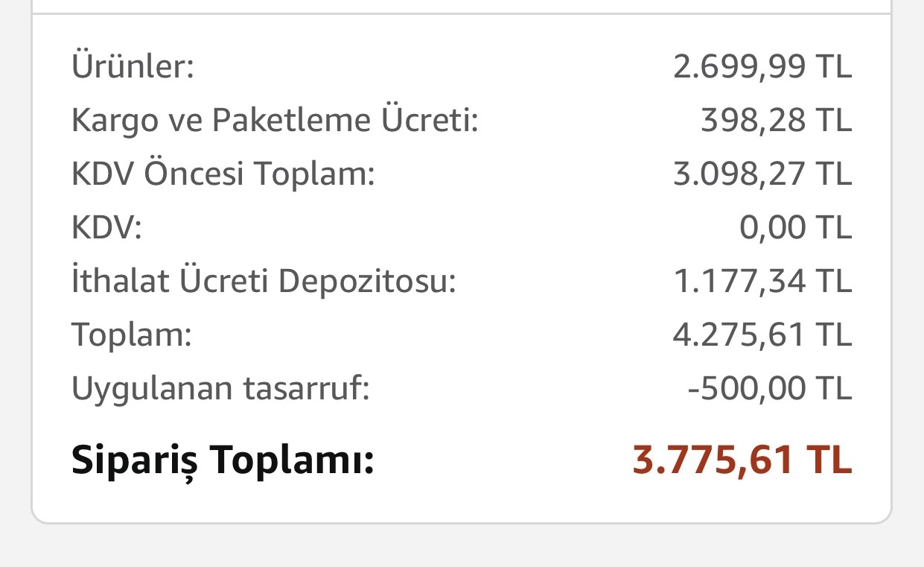Select the 0,00 TL tax amount
924x567 pixels.
tap(795, 228)
